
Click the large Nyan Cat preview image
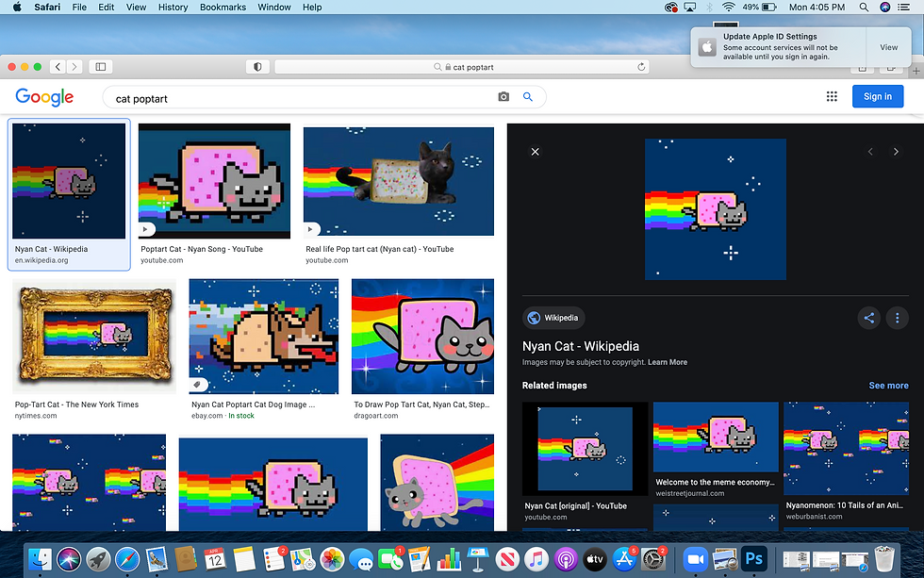pos(716,209)
